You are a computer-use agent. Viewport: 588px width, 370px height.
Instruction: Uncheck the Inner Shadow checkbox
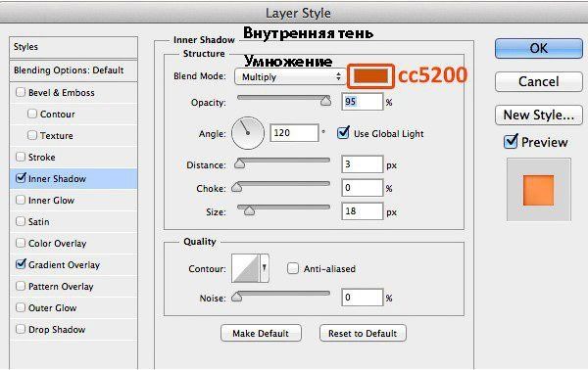(x=21, y=178)
